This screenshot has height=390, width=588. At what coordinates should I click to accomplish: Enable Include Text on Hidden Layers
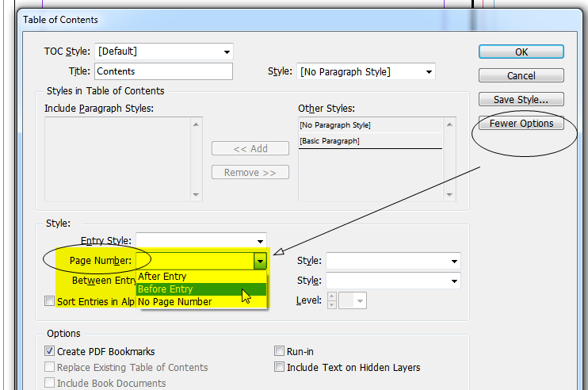click(279, 367)
